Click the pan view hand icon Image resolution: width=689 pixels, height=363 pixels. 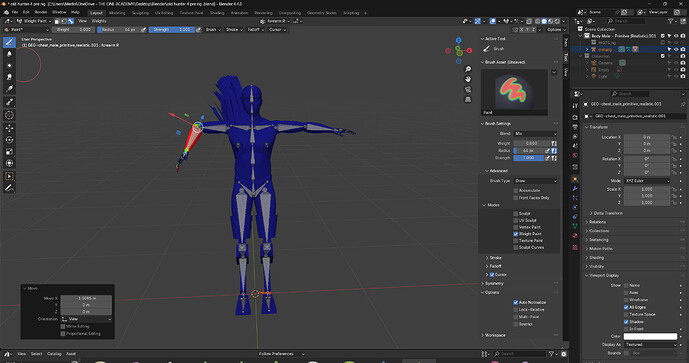[x=468, y=79]
